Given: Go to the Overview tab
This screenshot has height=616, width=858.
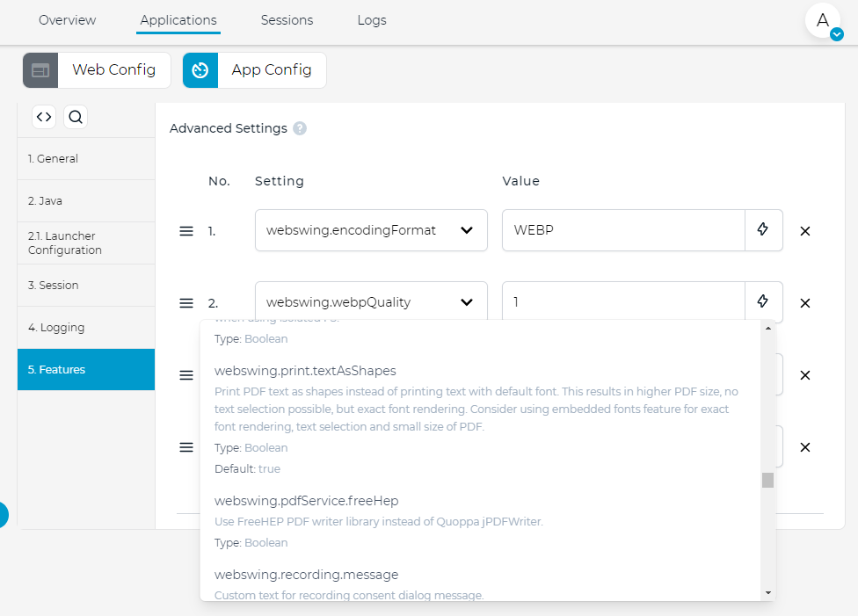Looking at the screenshot, I should [x=68, y=20].
